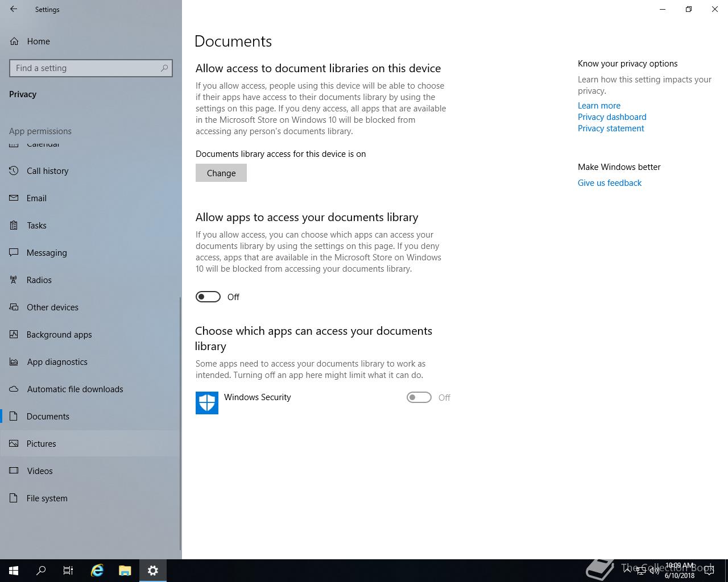Select Other devices in sidebar
Viewport: 728px width, 582px height.
[x=91, y=307]
